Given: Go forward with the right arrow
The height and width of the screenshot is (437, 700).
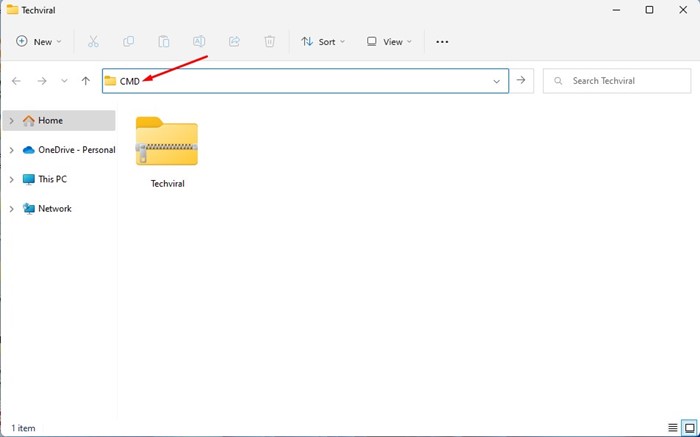Looking at the screenshot, I should pos(42,81).
